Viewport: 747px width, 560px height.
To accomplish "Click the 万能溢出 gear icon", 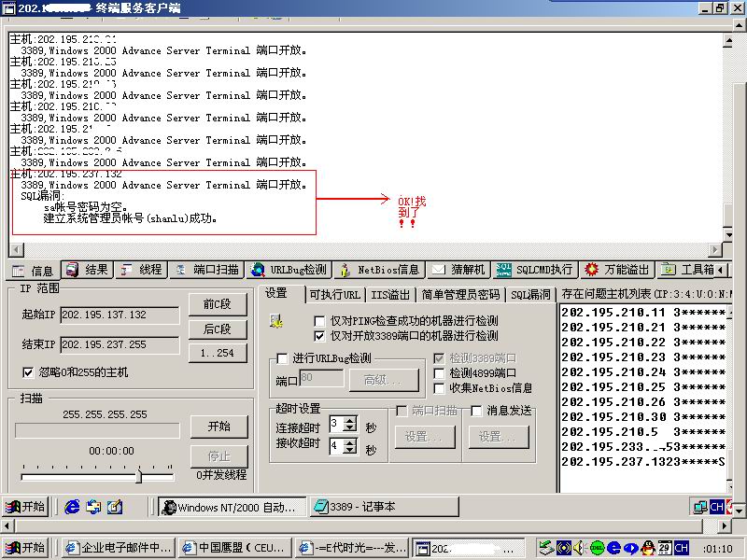I will 591,270.
